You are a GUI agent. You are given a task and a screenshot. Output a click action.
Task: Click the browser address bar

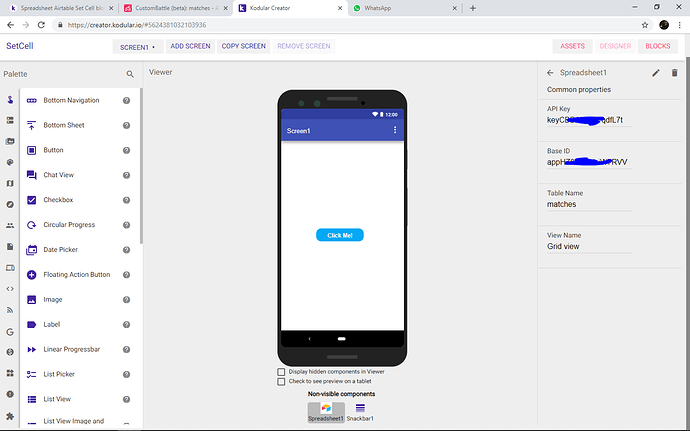(x=343, y=25)
